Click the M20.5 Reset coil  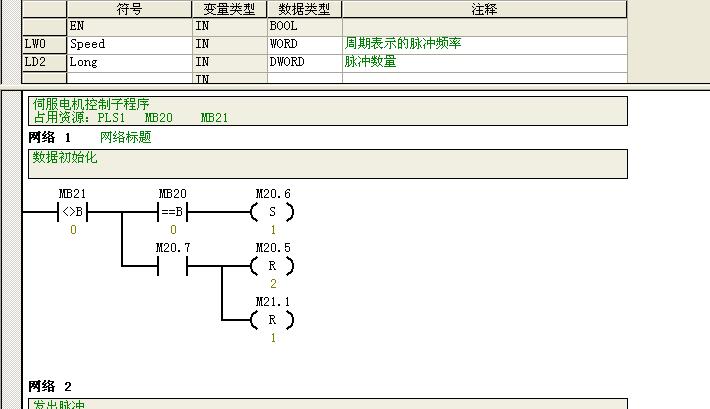coord(272,266)
